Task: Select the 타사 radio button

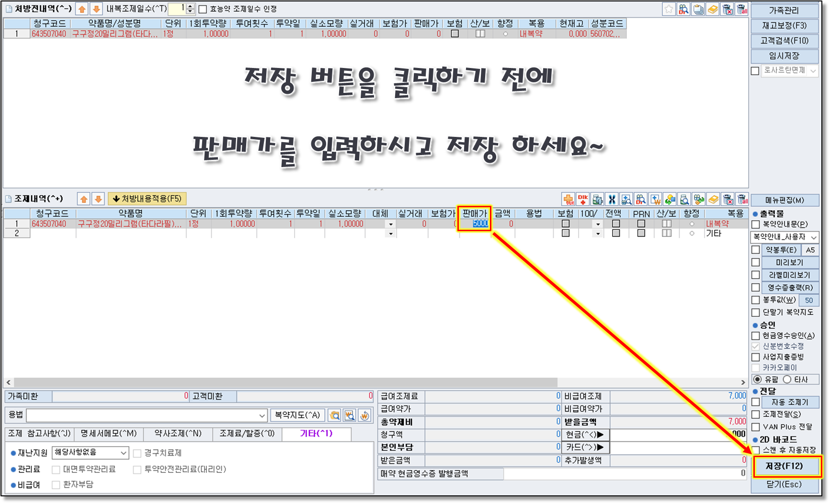Action: click(x=787, y=380)
